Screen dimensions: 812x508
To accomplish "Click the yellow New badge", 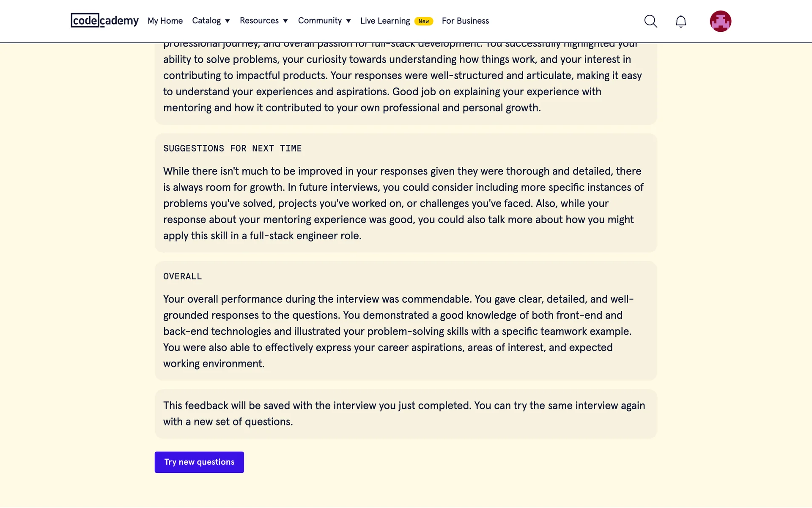I will (x=423, y=21).
